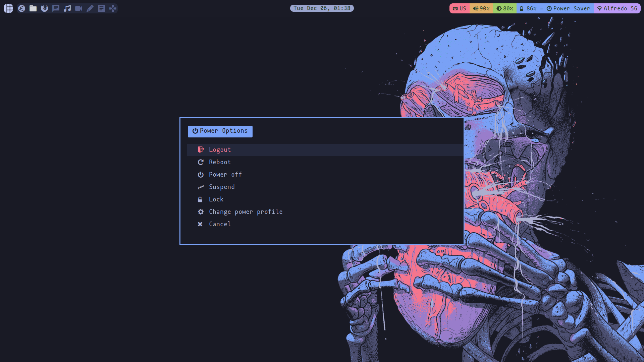Click the file manager icon in taskbar
The width and height of the screenshot is (644, 362).
[x=33, y=8]
